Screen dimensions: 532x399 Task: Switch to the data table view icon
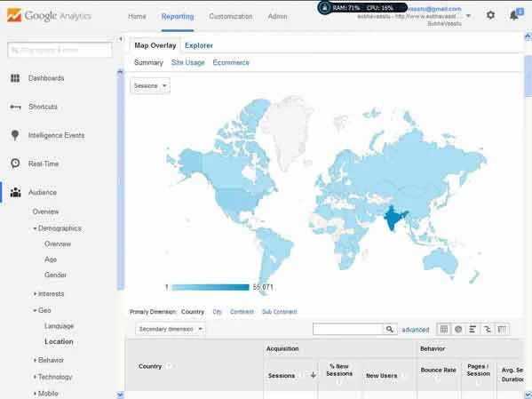pyautogui.click(x=444, y=329)
